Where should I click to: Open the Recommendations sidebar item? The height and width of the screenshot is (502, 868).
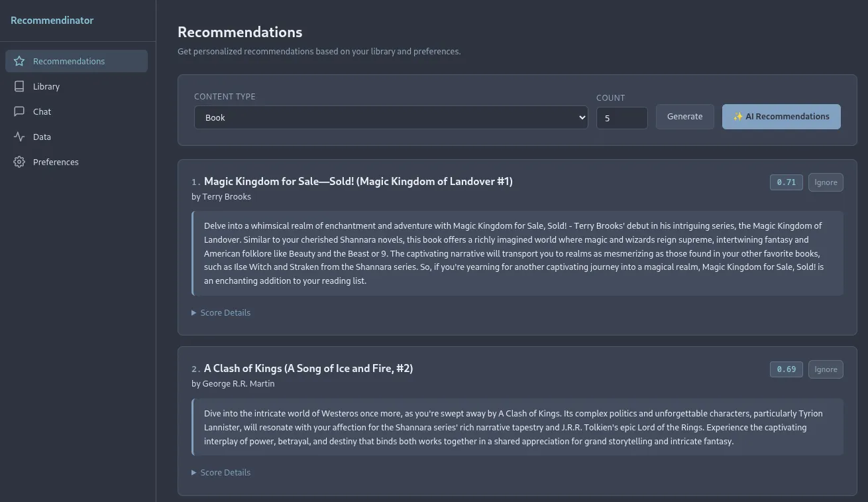(76, 61)
